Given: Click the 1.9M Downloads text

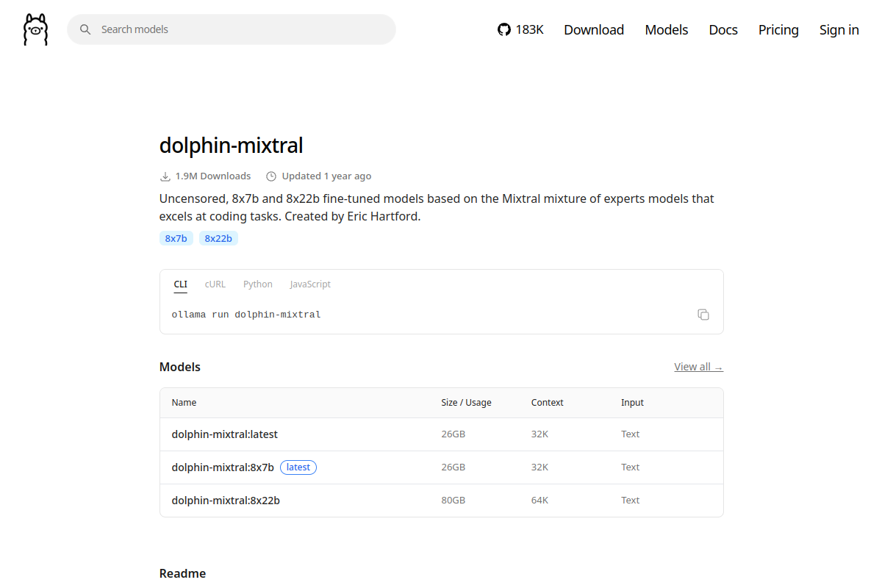Looking at the screenshot, I should coord(213,176).
